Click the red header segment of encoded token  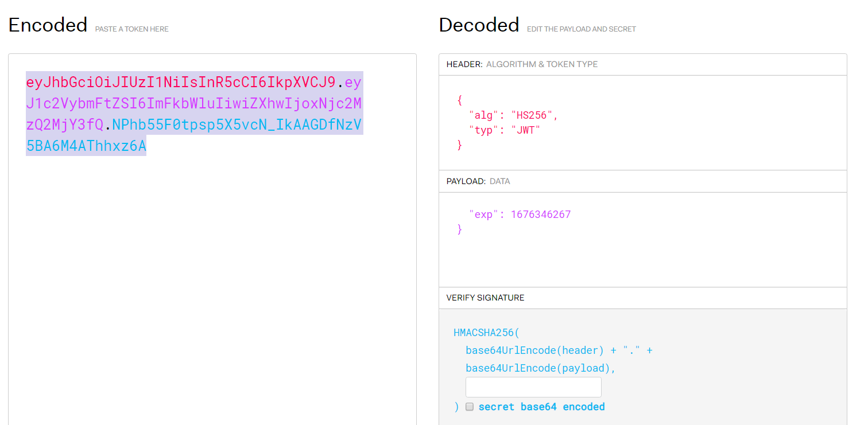click(181, 83)
